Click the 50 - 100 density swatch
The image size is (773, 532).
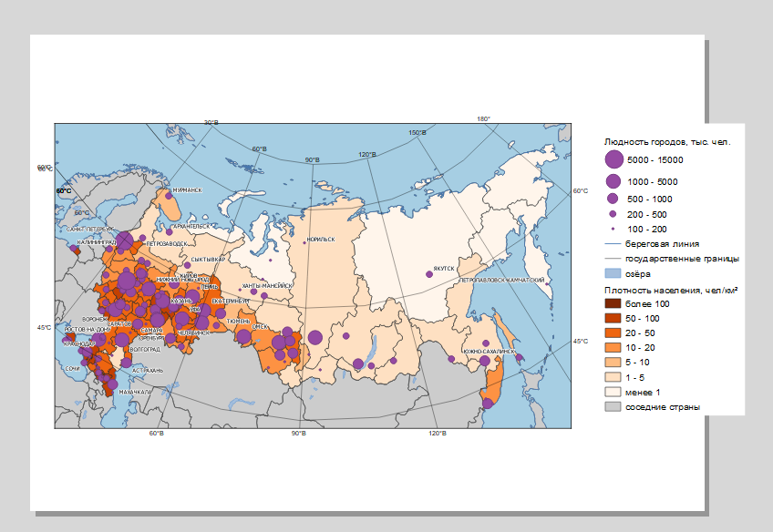click(x=613, y=318)
